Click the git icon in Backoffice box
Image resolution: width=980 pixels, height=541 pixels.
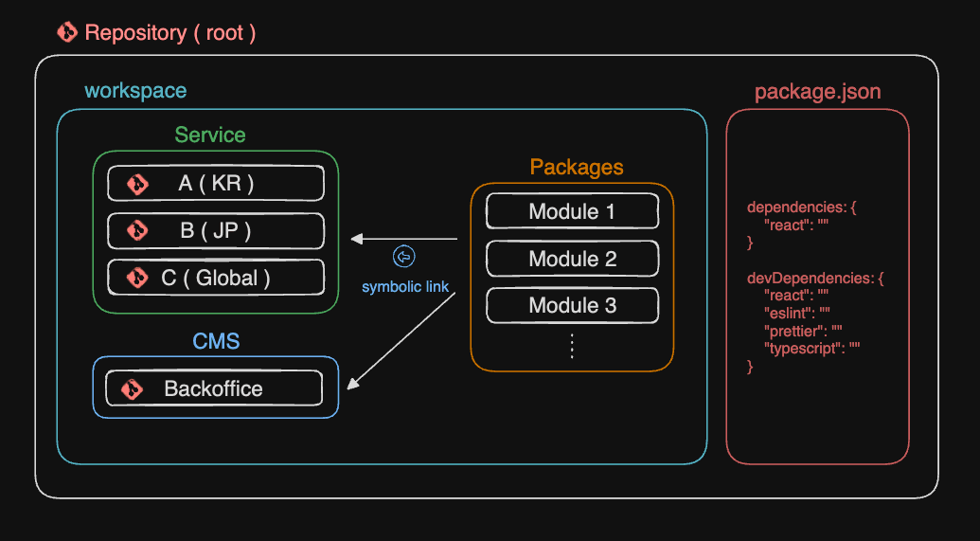pyautogui.click(x=133, y=388)
